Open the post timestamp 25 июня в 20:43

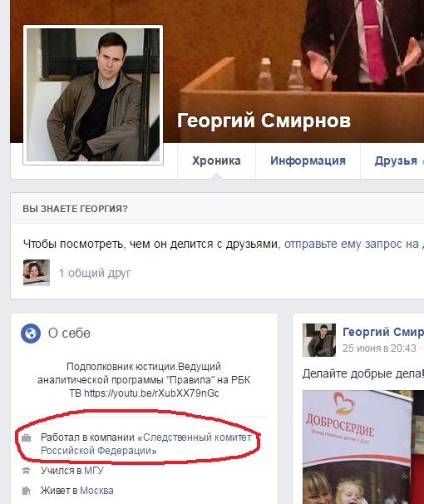(379, 348)
